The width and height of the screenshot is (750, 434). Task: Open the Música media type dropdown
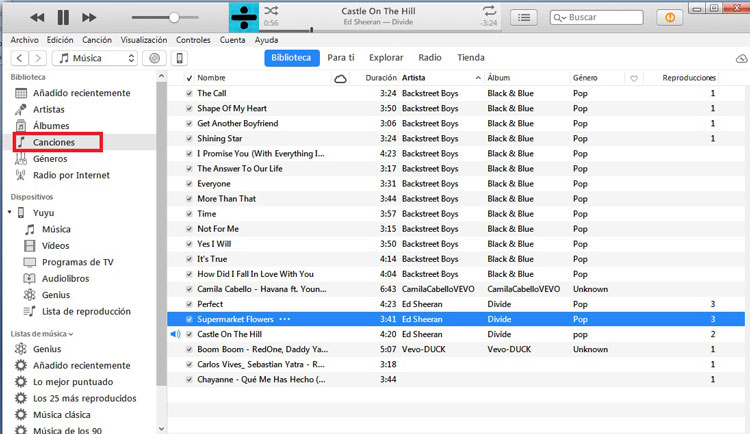[x=95, y=58]
